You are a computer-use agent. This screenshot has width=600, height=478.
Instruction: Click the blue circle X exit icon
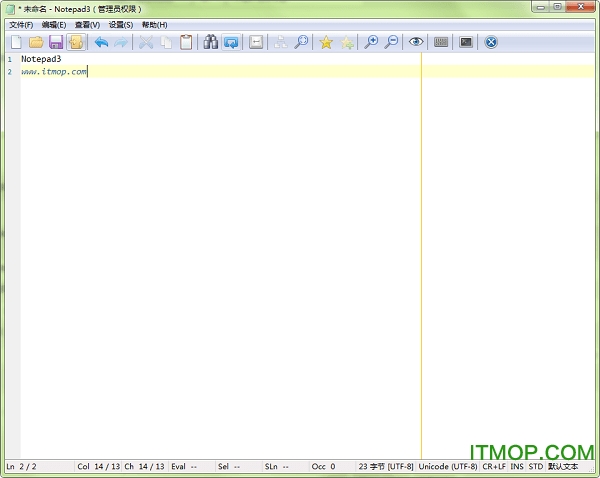(491, 42)
